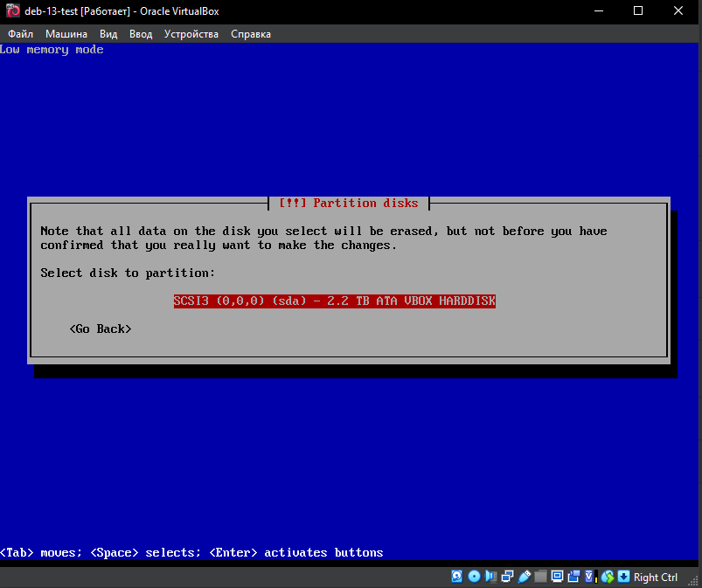Open the Вид menu
702x588 pixels.
pyautogui.click(x=108, y=34)
